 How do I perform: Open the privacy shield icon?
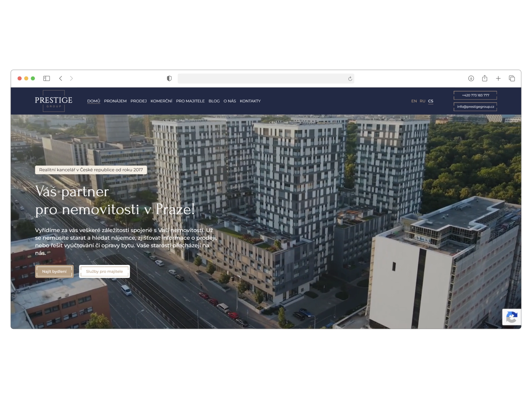(169, 78)
